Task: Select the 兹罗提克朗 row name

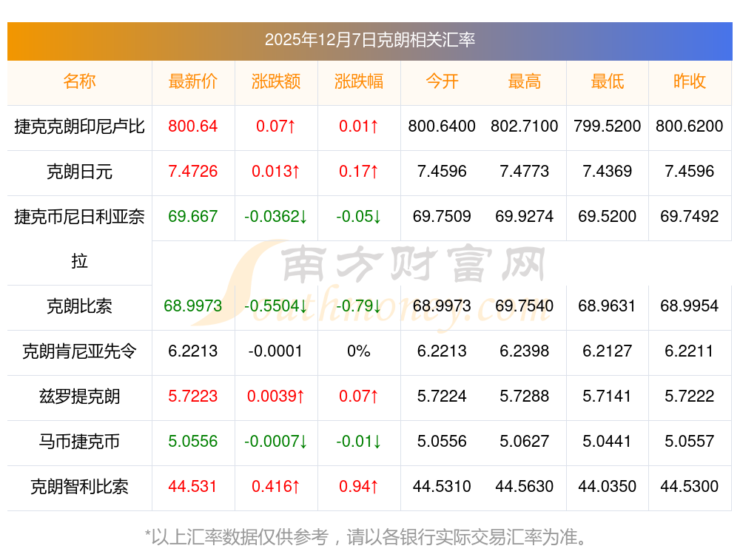Action: (79, 397)
